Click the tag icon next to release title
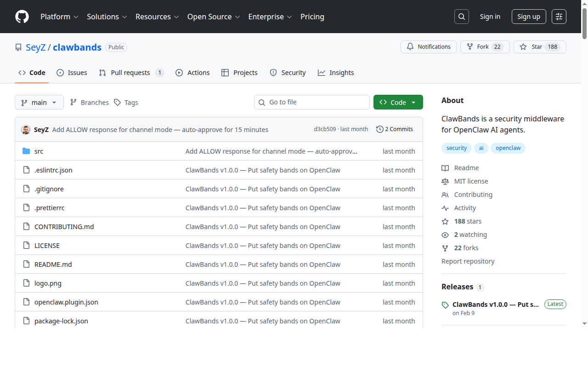 point(445,305)
